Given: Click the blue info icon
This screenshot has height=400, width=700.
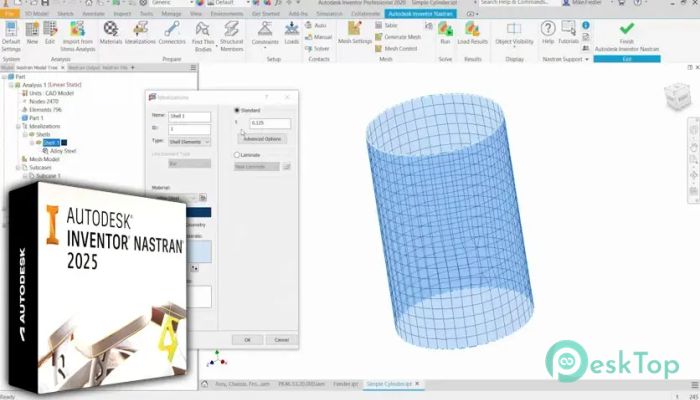Looking at the screenshot, I should [586, 25].
